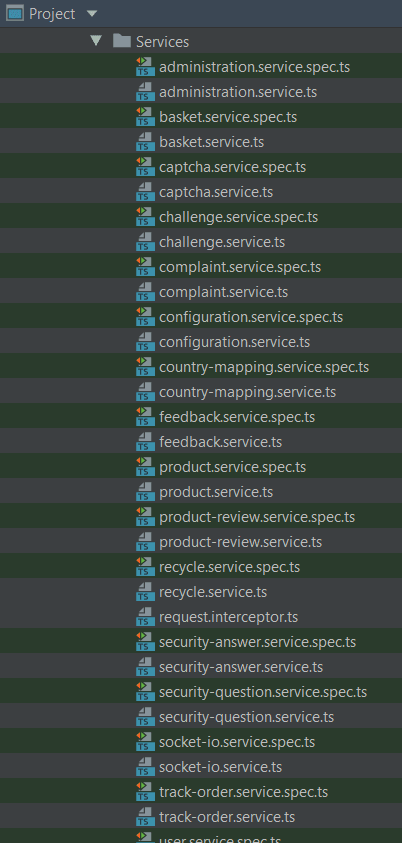
Task: Select socket-io.service.ts file name
Action: click(220, 767)
